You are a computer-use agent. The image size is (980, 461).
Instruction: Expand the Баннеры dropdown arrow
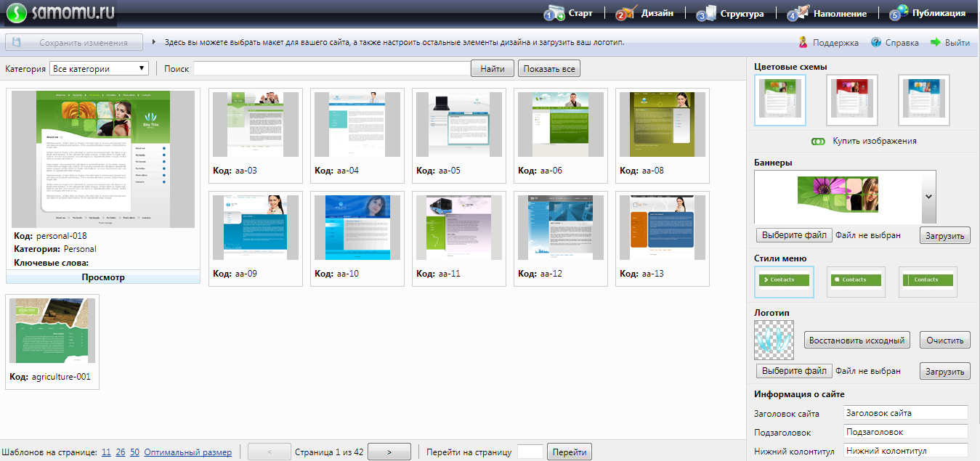click(x=928, y=197)
